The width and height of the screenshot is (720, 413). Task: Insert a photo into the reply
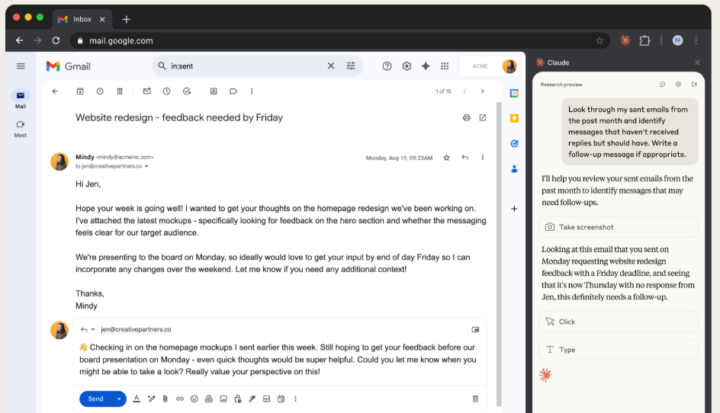click(x=223, y=399)
